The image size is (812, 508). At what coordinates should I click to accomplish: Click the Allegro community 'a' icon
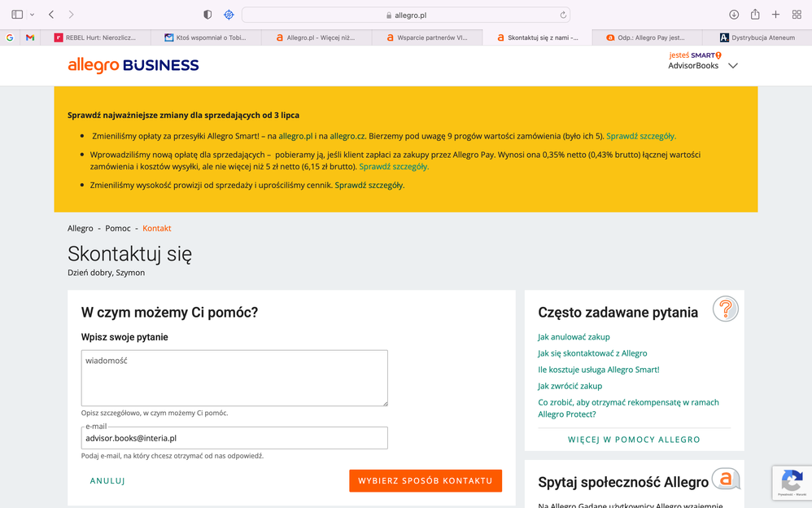[x=725, y=479]
